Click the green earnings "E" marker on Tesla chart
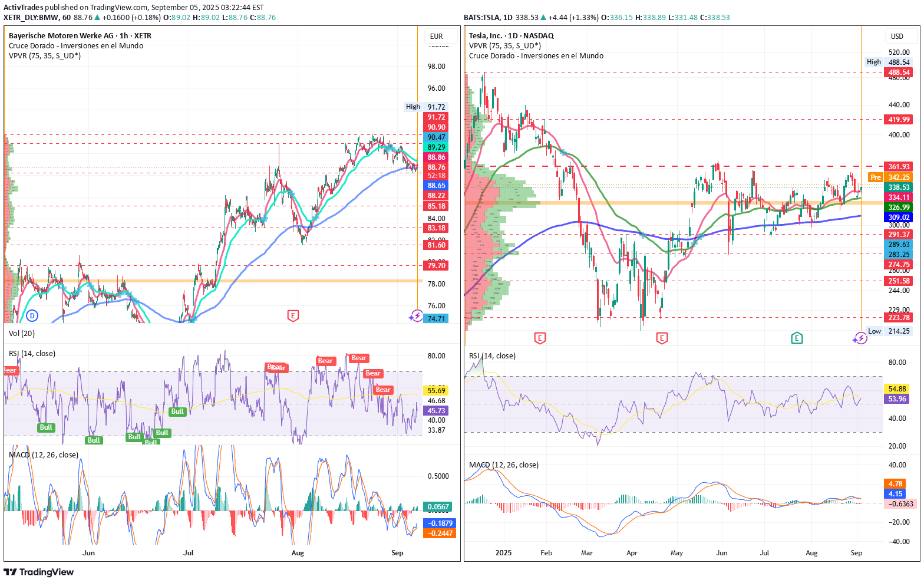Screen dimensions: 924x583 coord(797,338)
